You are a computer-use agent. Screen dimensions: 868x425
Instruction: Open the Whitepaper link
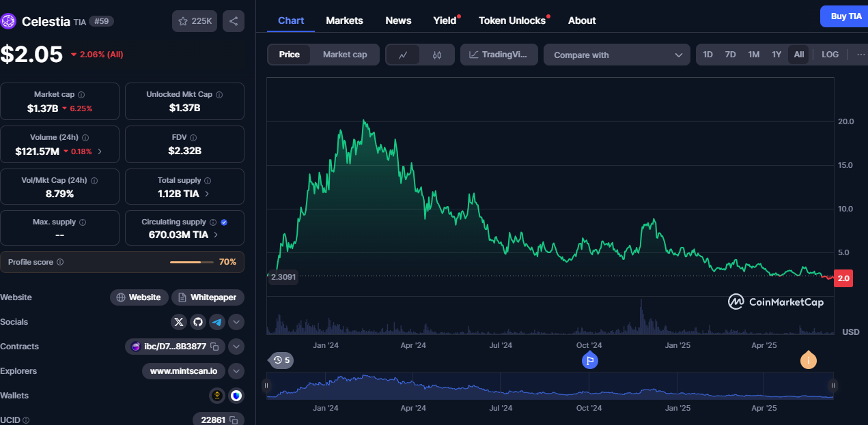208,297
